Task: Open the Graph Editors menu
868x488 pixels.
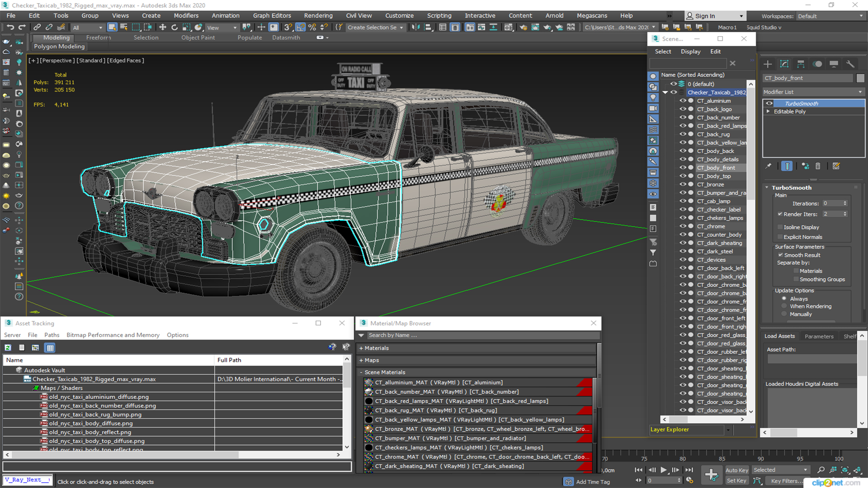Action: pos(272,16)
